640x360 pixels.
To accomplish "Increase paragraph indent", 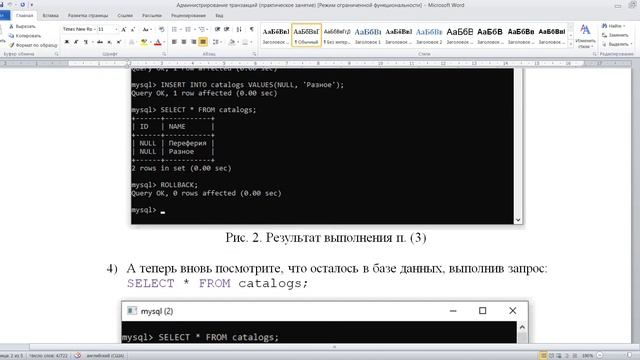I will (227, 29).
